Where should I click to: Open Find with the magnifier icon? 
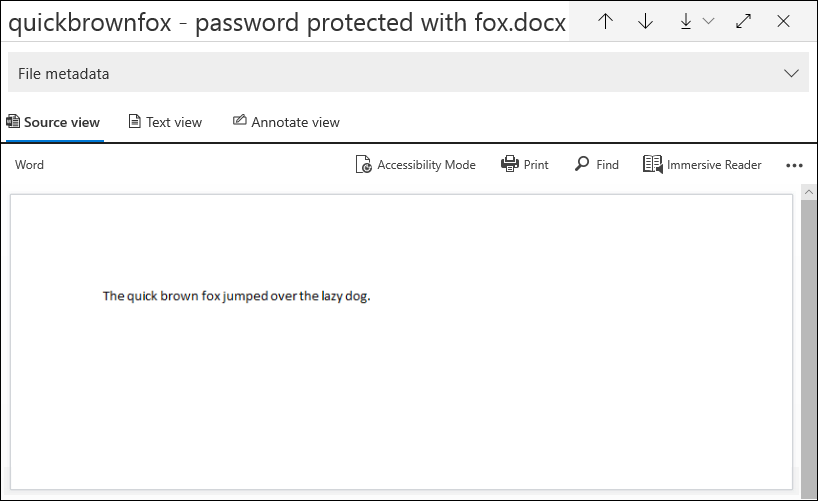pyautogui.click(x=582, y=164)
